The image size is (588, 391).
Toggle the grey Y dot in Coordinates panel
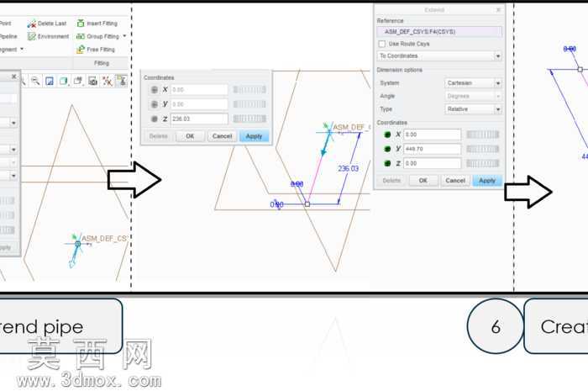pos(154,104)
